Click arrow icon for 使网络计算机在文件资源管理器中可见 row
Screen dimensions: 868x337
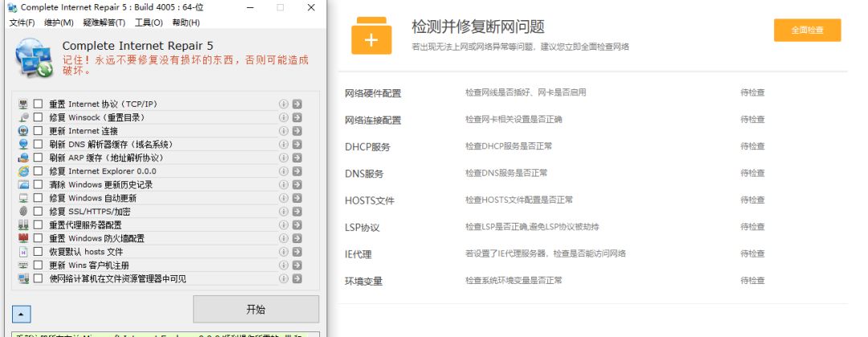pos(297,279)
